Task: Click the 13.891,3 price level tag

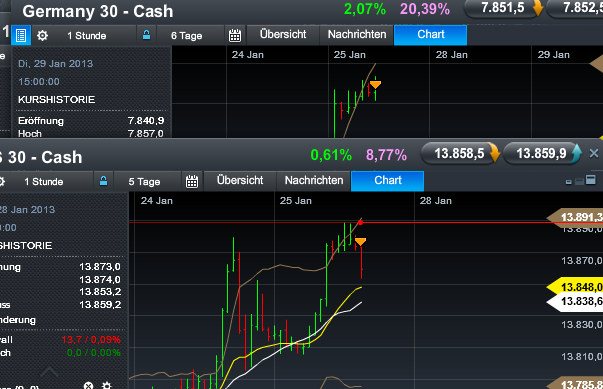Action: [576, 217]
